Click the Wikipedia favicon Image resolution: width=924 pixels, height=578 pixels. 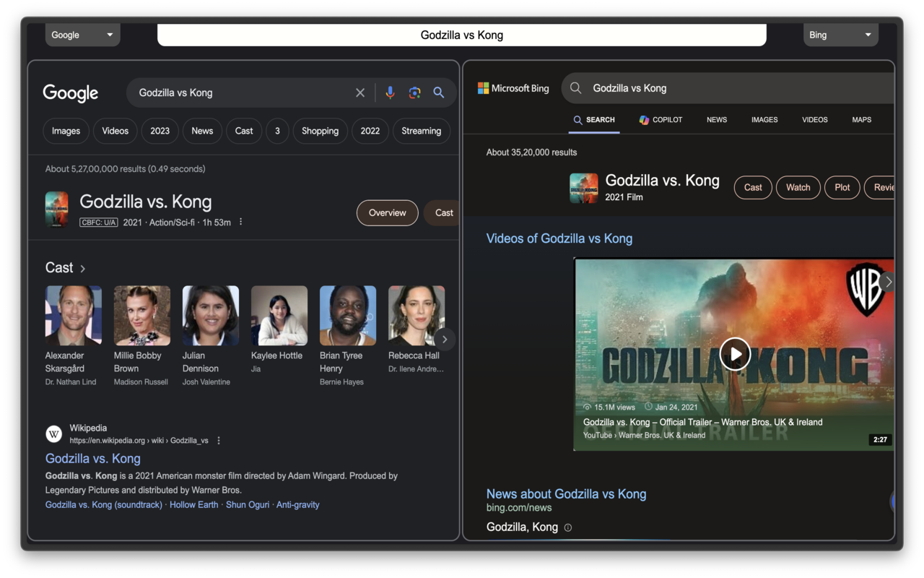[54, 433]
